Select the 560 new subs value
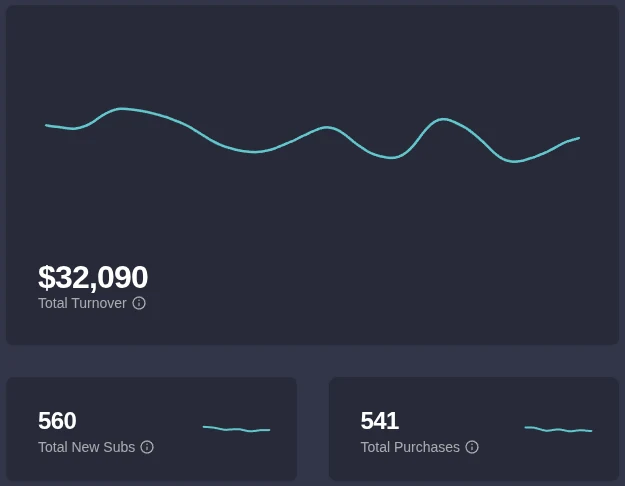The height and width of the screenshot is (486, 625). point(57,421)
